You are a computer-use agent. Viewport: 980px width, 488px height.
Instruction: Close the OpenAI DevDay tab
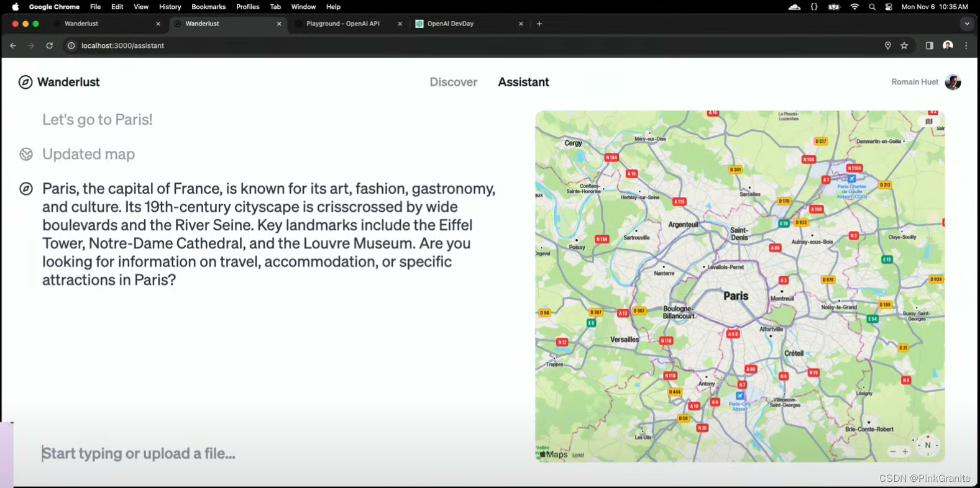521,24
